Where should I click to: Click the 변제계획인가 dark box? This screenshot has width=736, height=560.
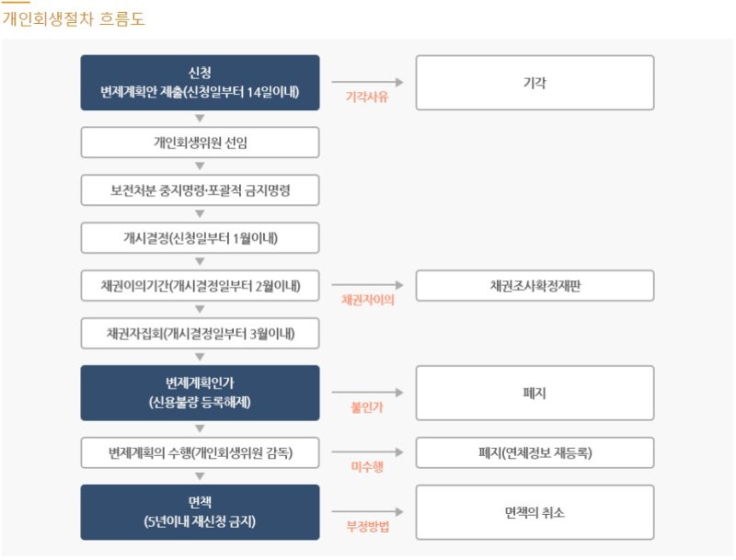click(x=200, y=393)
